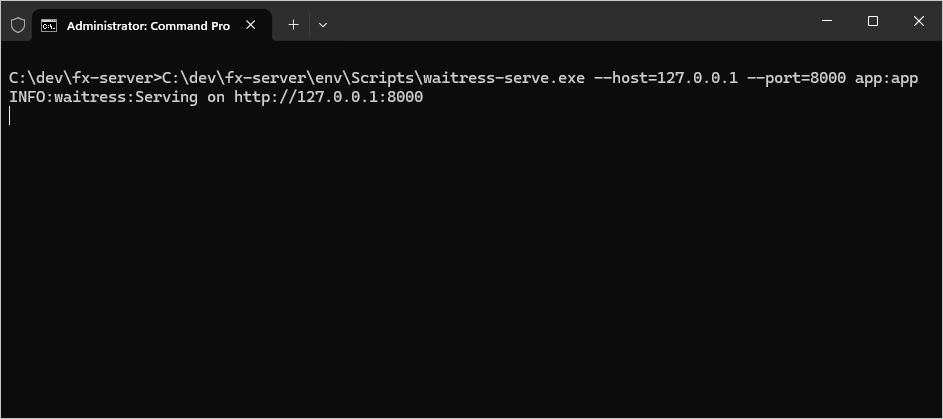Close the Command Prompt tab
This screenshot has width=943, height=419.
[x=253, y=25]
